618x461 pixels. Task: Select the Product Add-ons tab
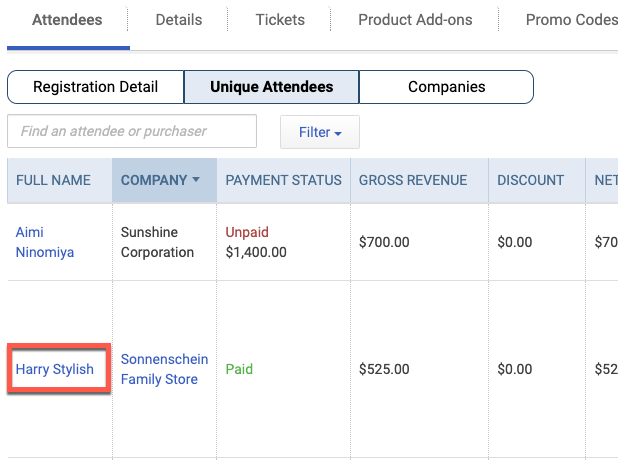click(x=415, y=20)
